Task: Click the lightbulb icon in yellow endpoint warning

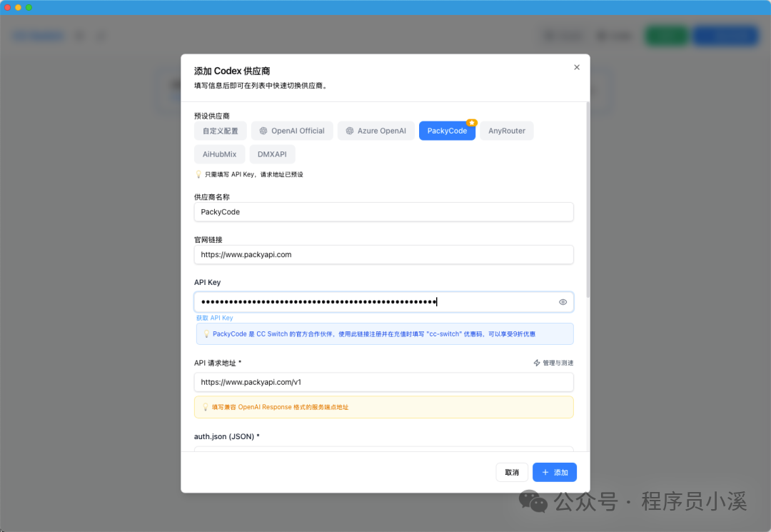Action: point(206,406)
